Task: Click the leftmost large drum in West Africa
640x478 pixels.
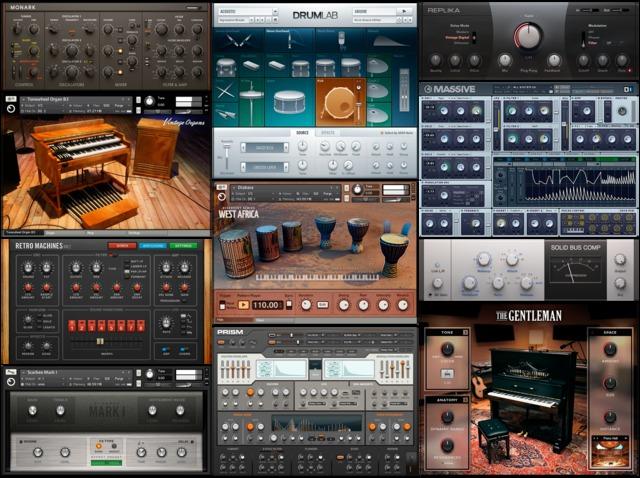Action: [x=236, y=254]
